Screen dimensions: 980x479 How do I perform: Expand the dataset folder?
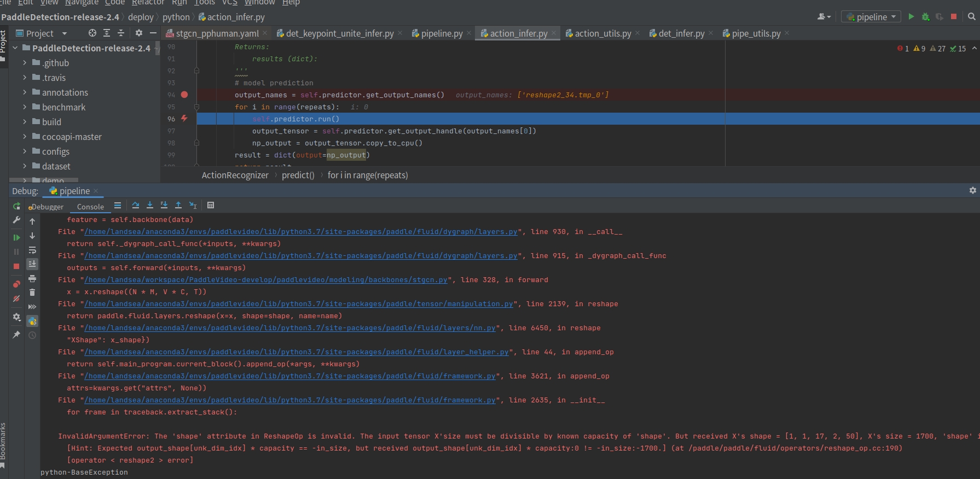click(x=25, y=166)
